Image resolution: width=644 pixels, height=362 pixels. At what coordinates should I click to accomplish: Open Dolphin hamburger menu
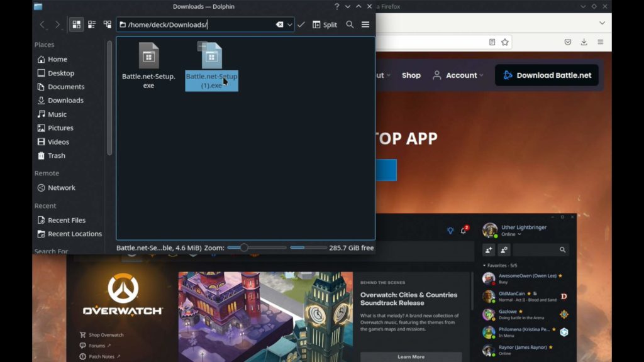click(x=365, y=25)
